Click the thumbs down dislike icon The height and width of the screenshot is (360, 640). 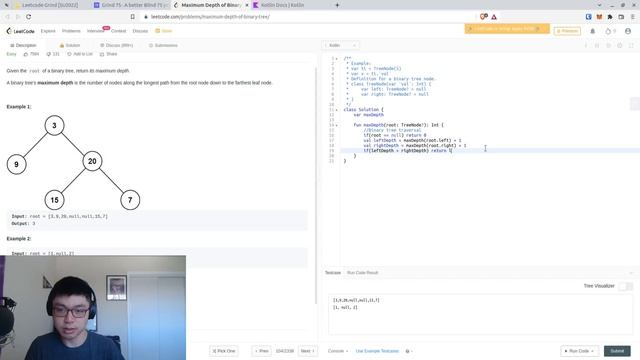tap(49, 54)
